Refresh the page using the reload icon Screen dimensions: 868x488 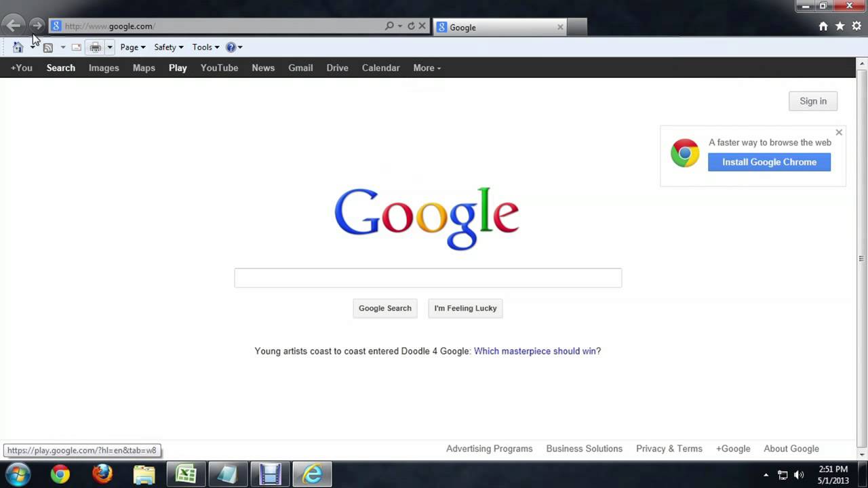coord(411,26)
